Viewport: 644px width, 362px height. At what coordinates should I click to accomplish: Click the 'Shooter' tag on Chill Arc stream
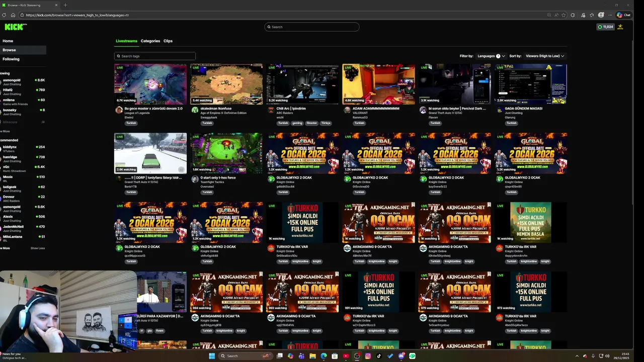coord(312,123)
